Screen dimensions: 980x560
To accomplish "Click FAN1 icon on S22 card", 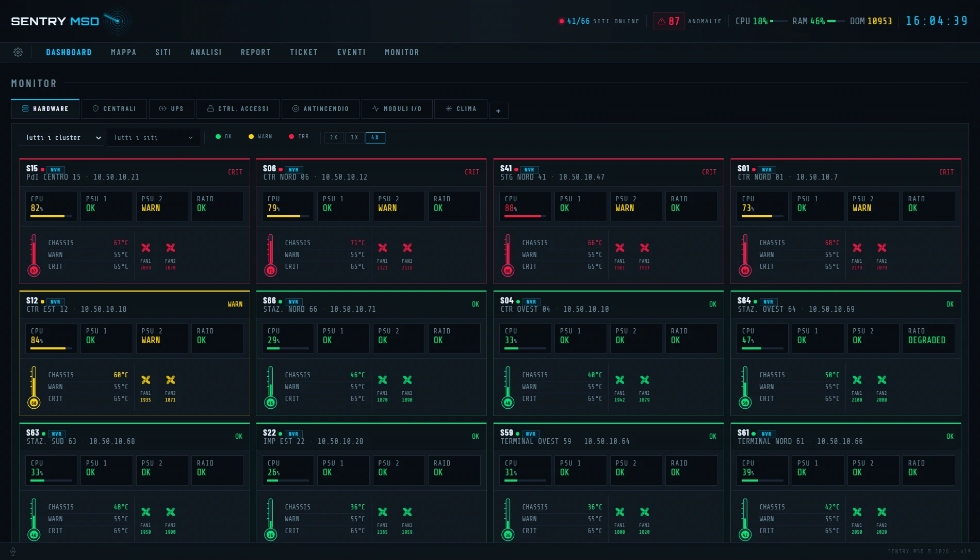I will click(383, 512).
